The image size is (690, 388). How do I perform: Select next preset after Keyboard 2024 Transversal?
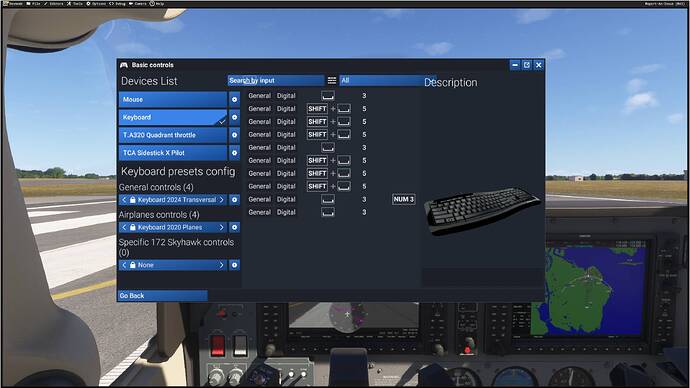point(221,200)
